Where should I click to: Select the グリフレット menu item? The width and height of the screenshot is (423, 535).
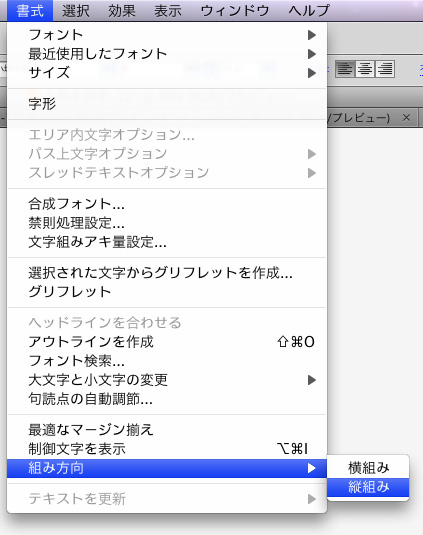click(x=167, y=292)
